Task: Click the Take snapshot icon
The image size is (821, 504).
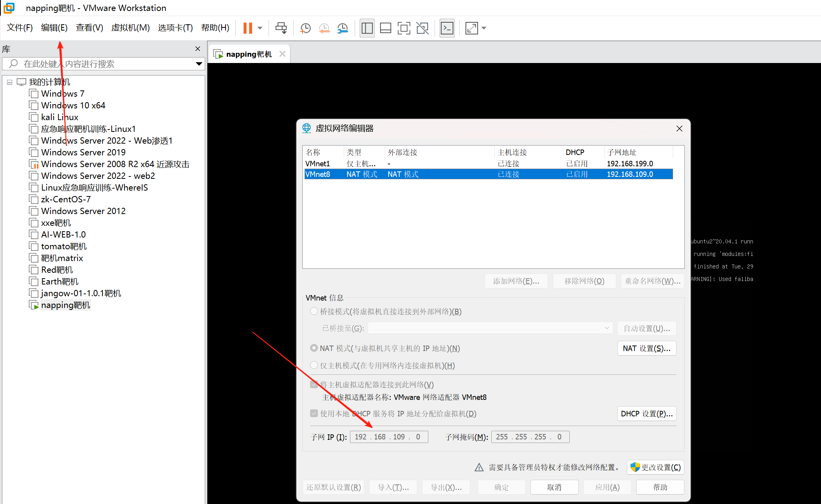Action: 305,28
